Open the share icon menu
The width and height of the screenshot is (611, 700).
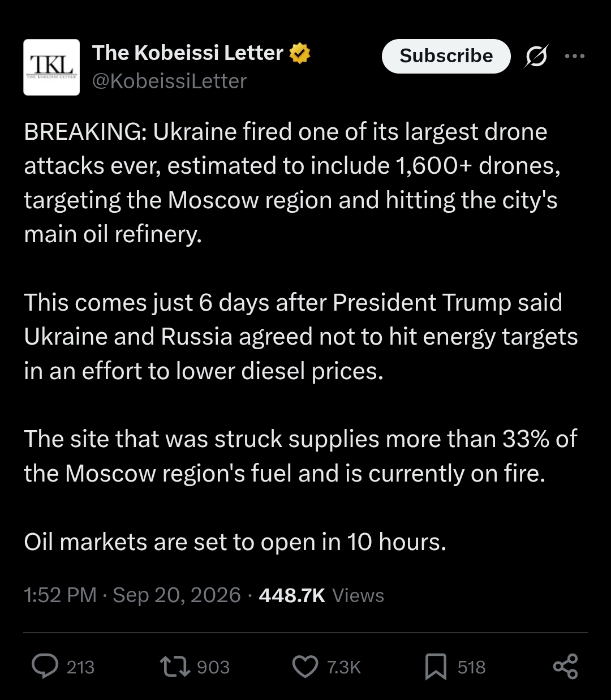coord(565,667)
